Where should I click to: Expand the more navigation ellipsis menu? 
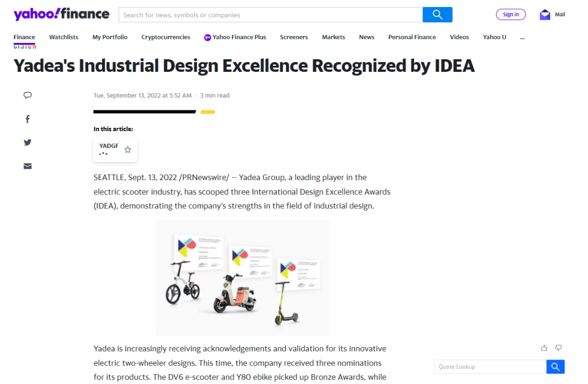coord(522,37)
